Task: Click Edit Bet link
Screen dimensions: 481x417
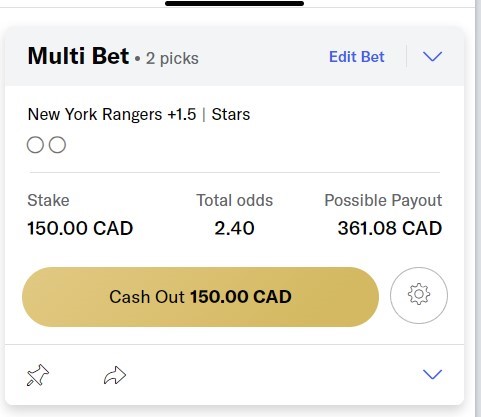Action: pyautogui.click(x=357, y=57)
